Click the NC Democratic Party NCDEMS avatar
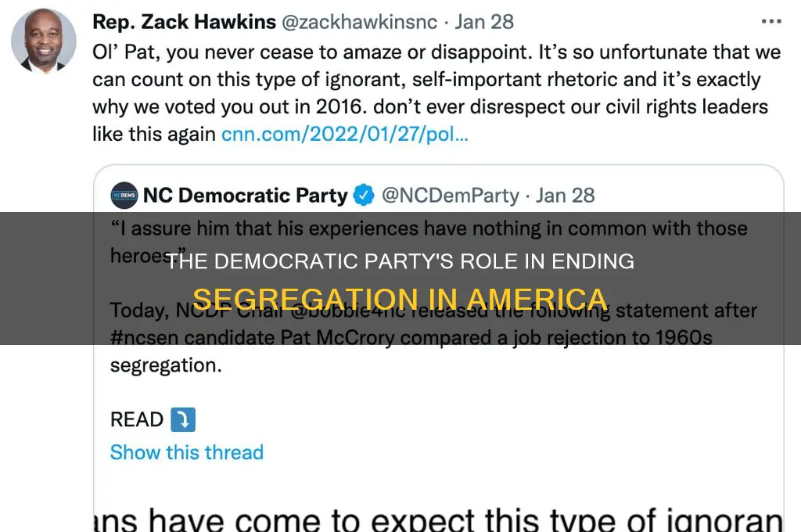This screenshot has width=801, height=532. (x=124, y=196)
